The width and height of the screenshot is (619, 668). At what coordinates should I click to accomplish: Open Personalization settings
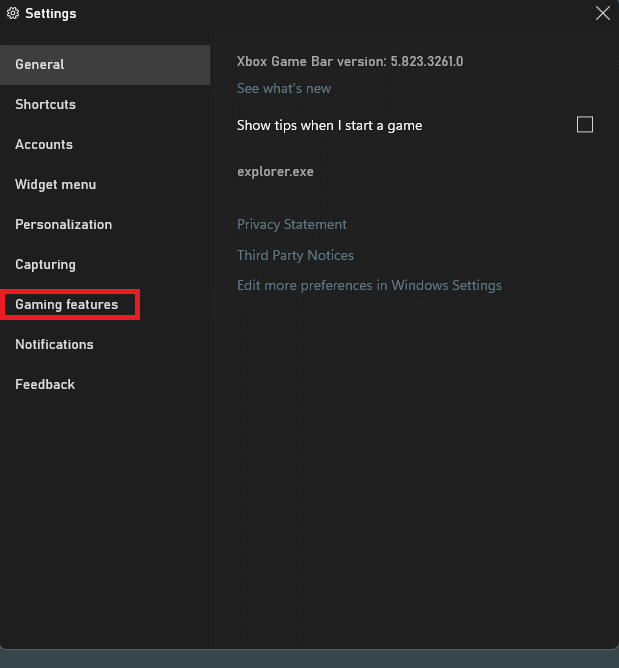105,225
